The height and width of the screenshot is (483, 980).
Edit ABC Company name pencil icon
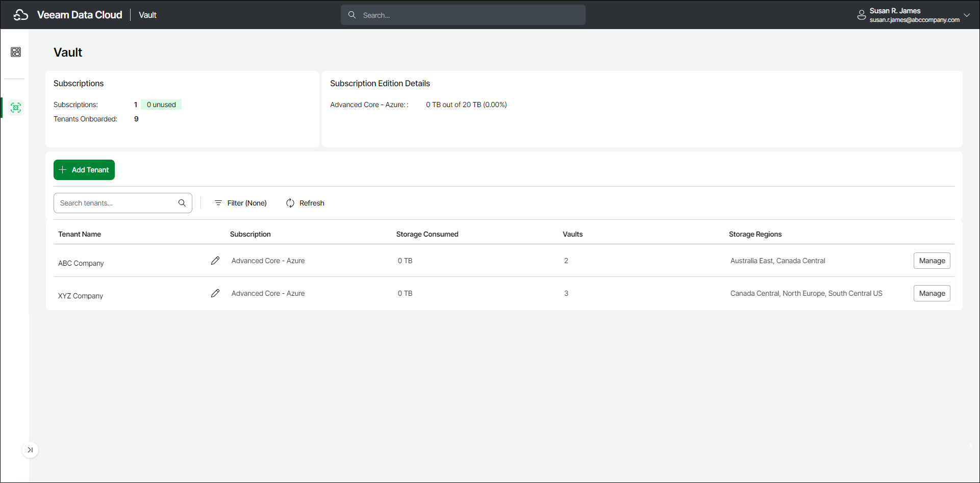click(215, 261)
